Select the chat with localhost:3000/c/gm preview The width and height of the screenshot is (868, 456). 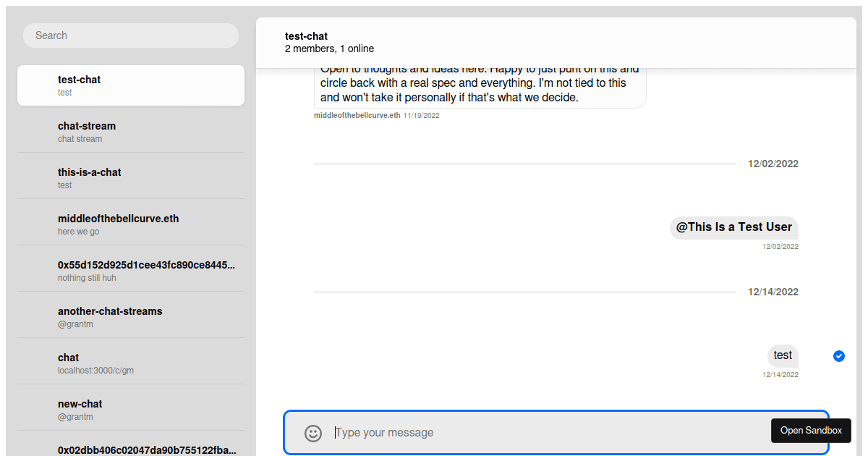click(130, 363)
